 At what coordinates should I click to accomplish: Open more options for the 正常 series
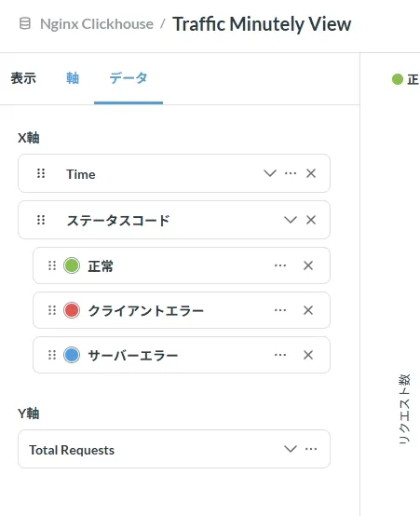[x=280, y=265]
